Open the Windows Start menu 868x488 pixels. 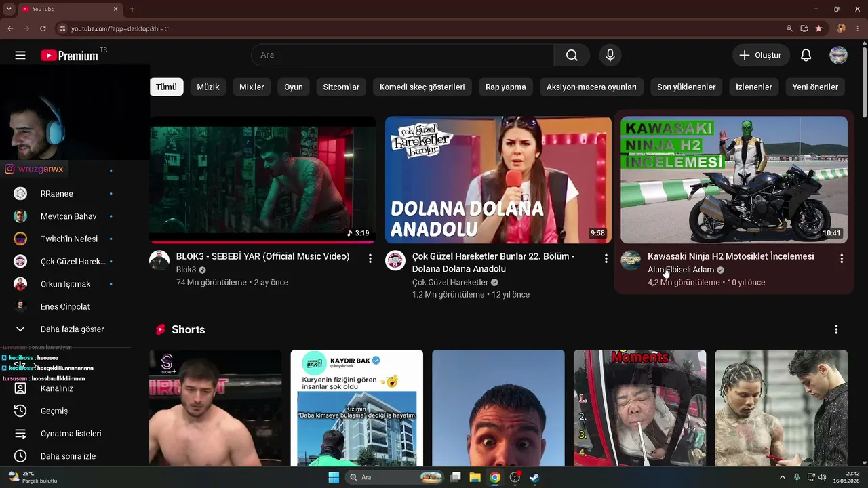click(x=334, y=477)
